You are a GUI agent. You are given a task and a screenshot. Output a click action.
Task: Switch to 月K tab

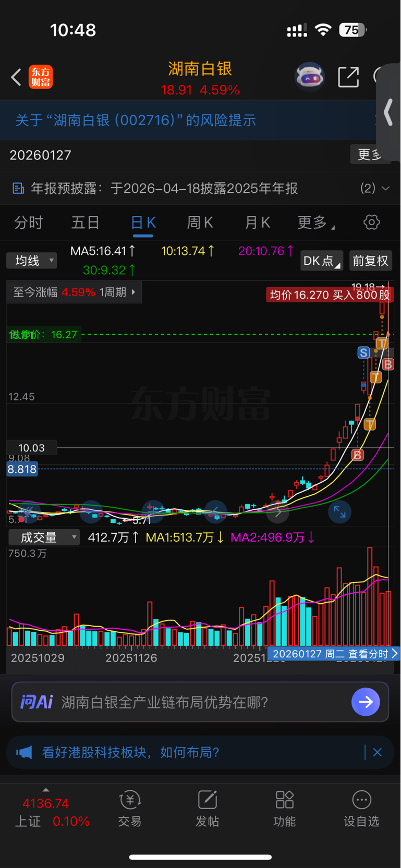(x=258, y=223)
